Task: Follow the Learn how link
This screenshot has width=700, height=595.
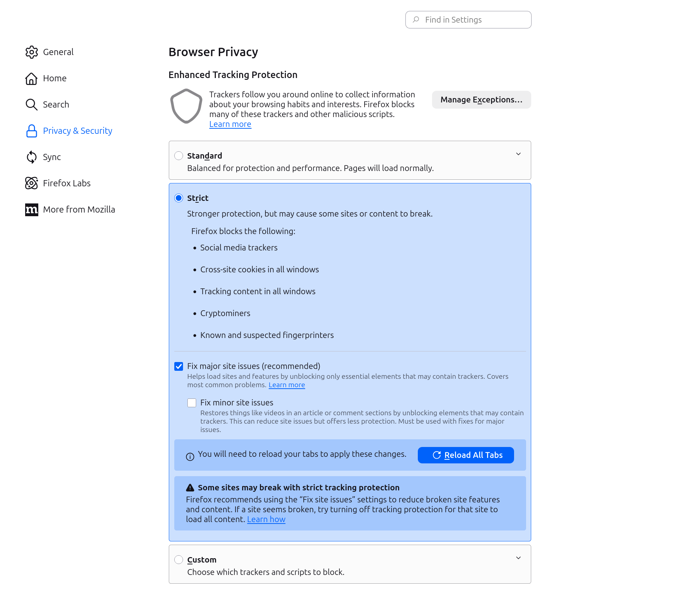Action: point(266,520)
